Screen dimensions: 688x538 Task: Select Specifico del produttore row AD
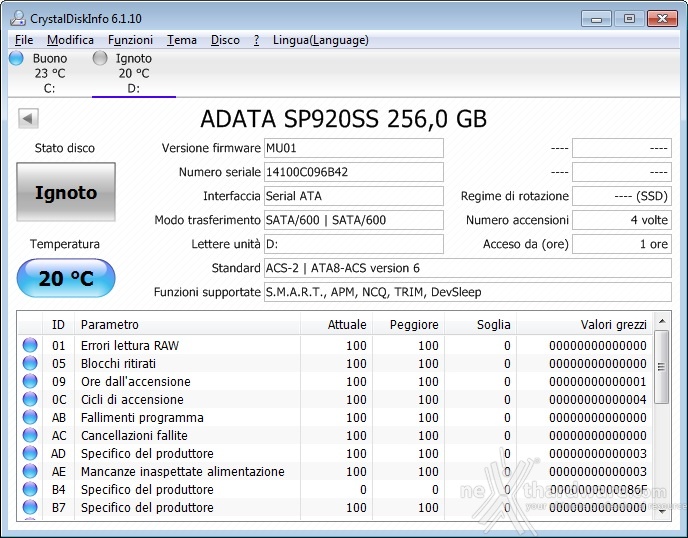[x=335, y=453]
